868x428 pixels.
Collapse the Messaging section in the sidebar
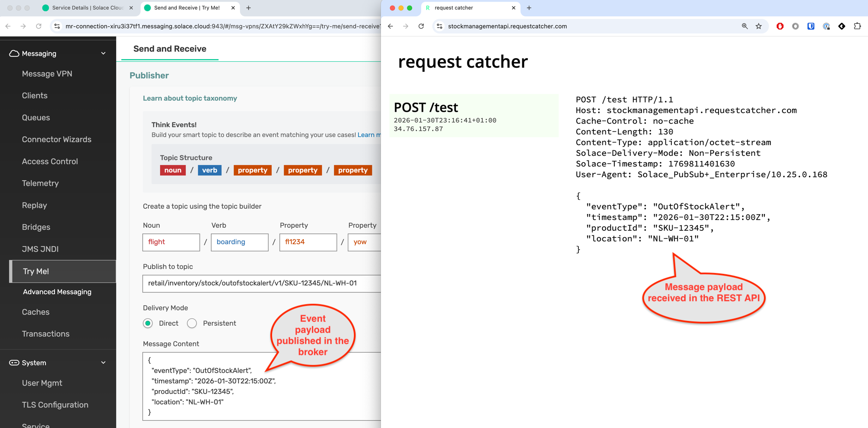point(103,53)
